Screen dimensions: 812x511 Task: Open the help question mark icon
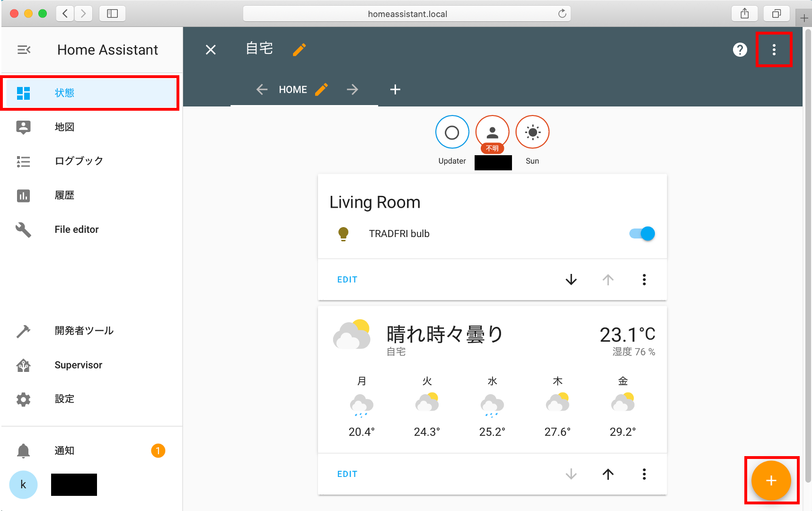740,50
